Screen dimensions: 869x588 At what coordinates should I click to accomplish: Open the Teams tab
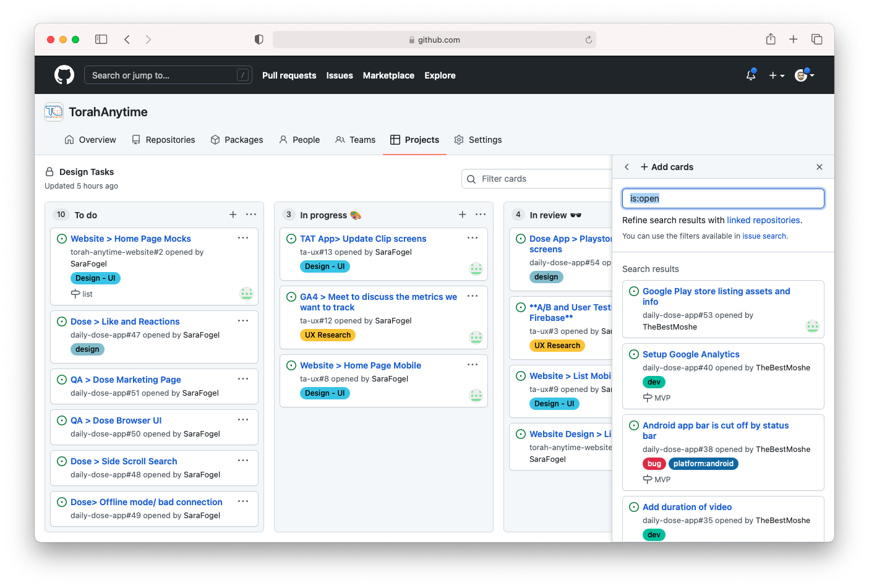356,140
